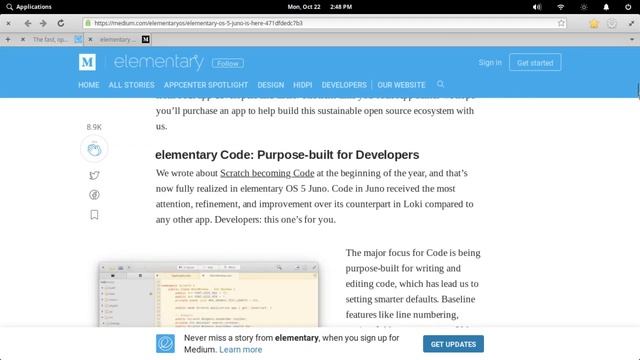The image size is (640, 360).
Task: Share the story on Twitter
Action: pos(94,175)
